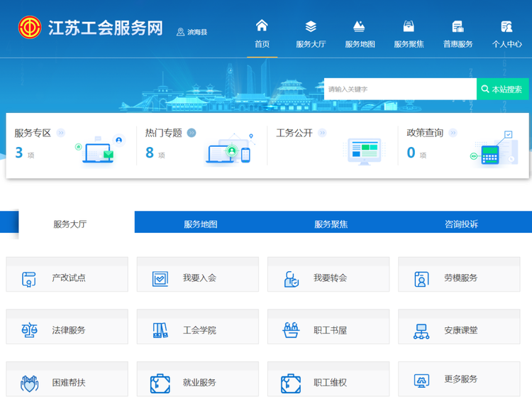Image resolution: width=532 pixels, height=399 pixels.
Task: Click the 职工书屋 icon
Action: (x=291, y=330)
